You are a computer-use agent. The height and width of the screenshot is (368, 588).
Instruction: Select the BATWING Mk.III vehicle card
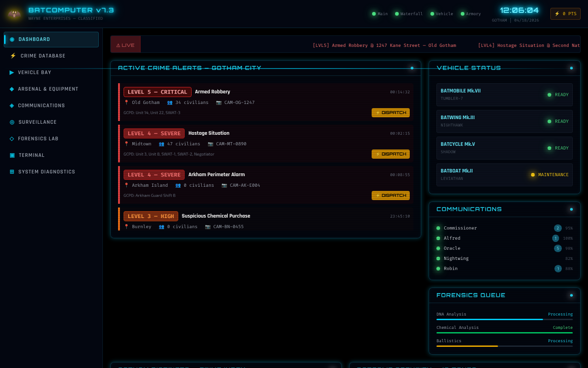coord(504,121)
